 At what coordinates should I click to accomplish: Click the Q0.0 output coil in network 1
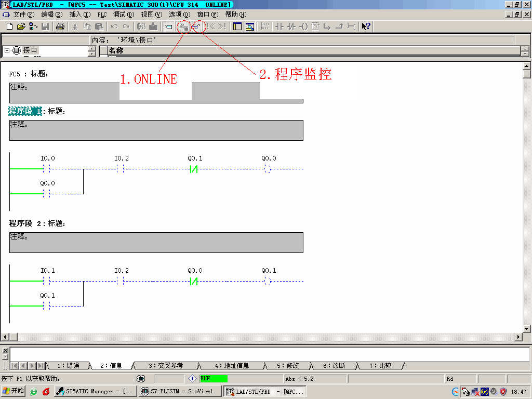(x=268, y=169)
